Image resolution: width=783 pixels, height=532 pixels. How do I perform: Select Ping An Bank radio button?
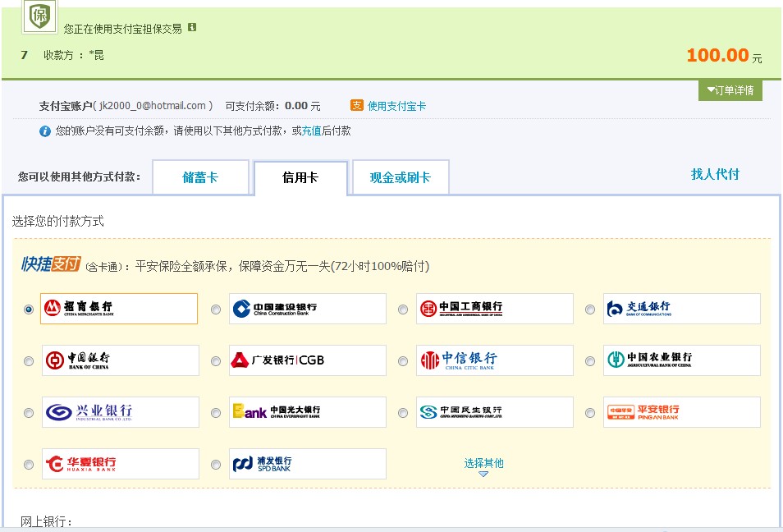coord(590,413)
